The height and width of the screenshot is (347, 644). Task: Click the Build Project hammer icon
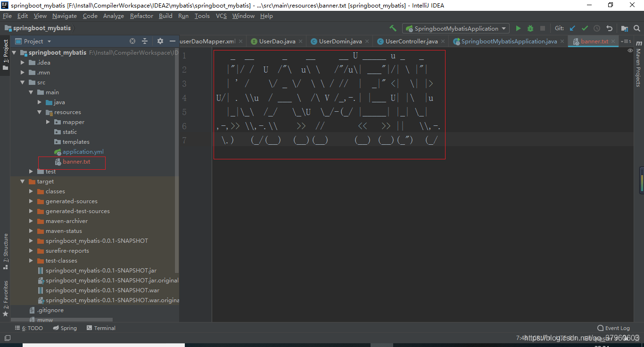click(x=393, y=28)
